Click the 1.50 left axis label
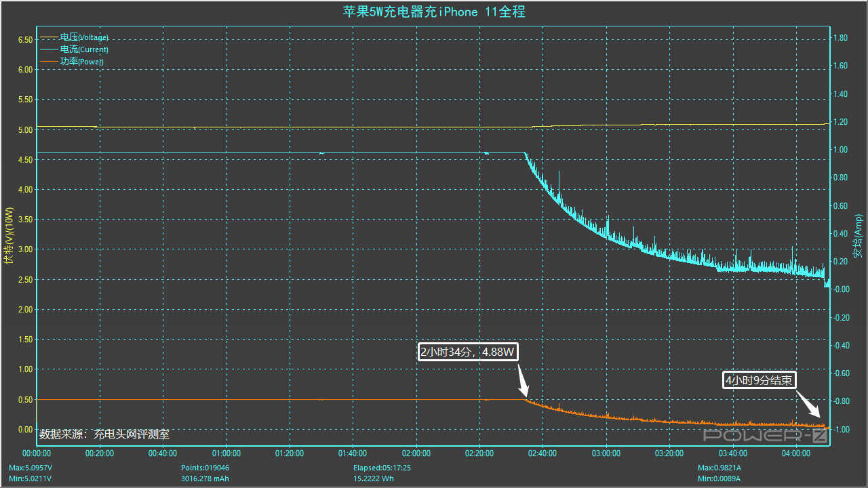Screen dimensions: 868x488 (24, 340)
